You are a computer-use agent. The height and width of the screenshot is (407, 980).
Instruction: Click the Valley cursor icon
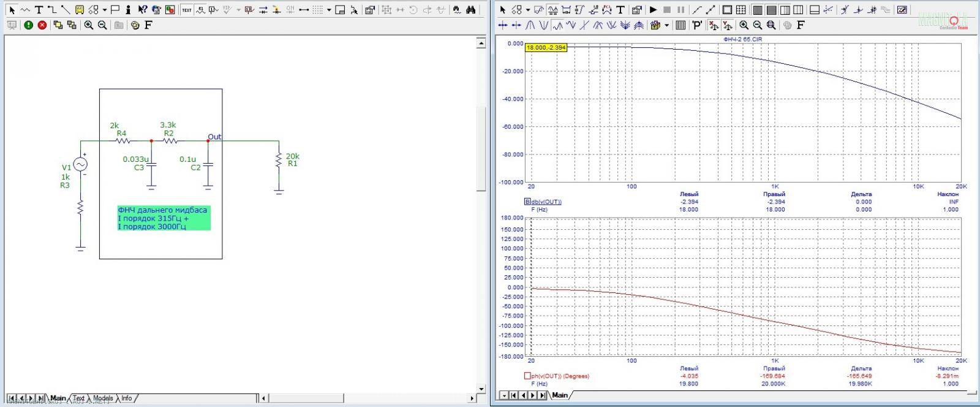[544, 25]
